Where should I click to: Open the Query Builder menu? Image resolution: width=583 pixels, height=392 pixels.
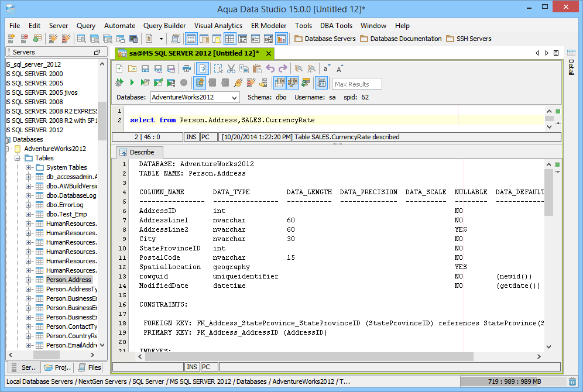pyautogui.click(x=164, y=26)
